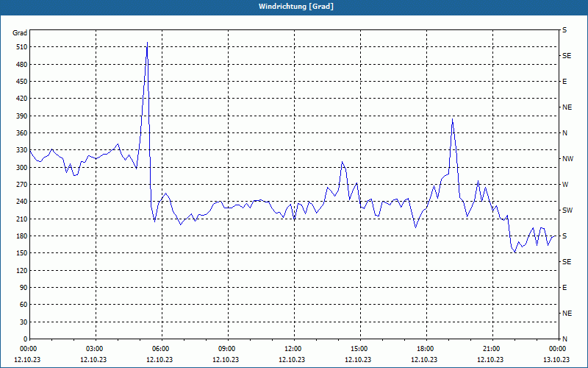Screen dimensions: 588x368
Task: Select the SW compass label on the right axis
Action: 567,210
